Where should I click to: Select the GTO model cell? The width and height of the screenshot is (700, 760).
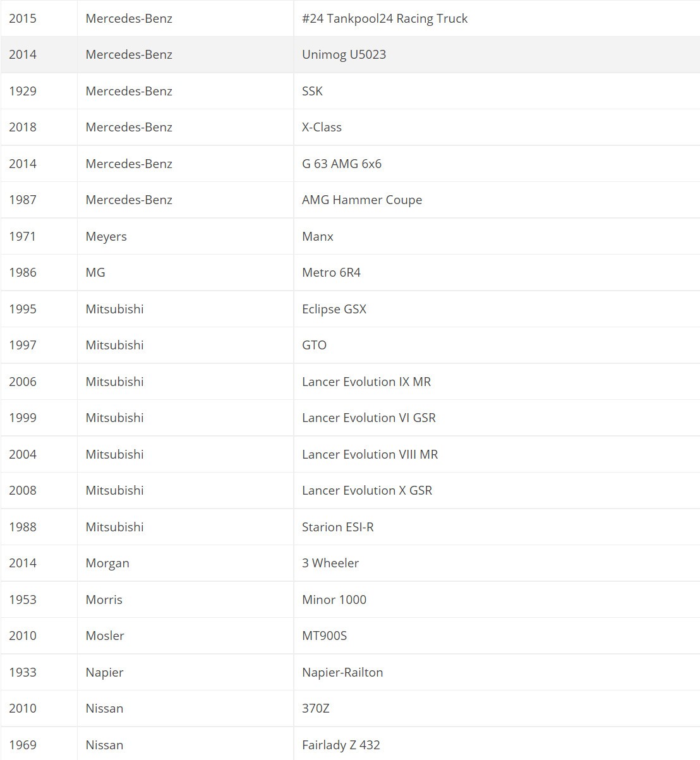pos(314,345)
